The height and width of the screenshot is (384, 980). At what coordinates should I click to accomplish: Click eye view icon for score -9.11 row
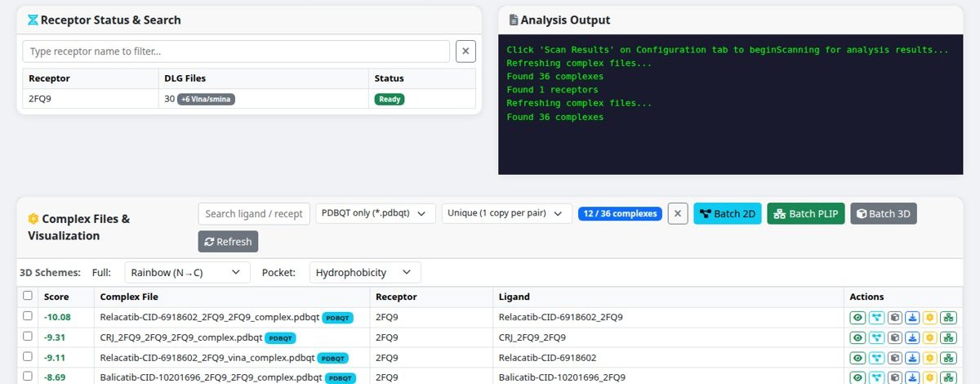(857, 358)
